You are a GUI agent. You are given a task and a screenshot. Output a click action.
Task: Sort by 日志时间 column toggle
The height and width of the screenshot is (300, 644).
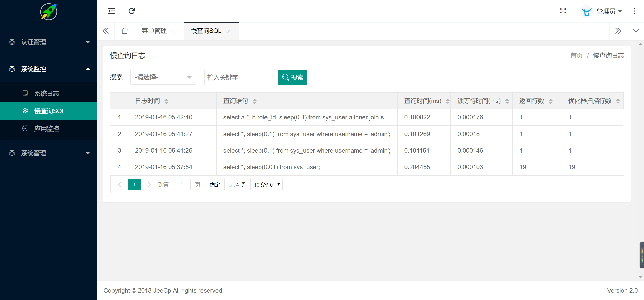pos(166,101)
